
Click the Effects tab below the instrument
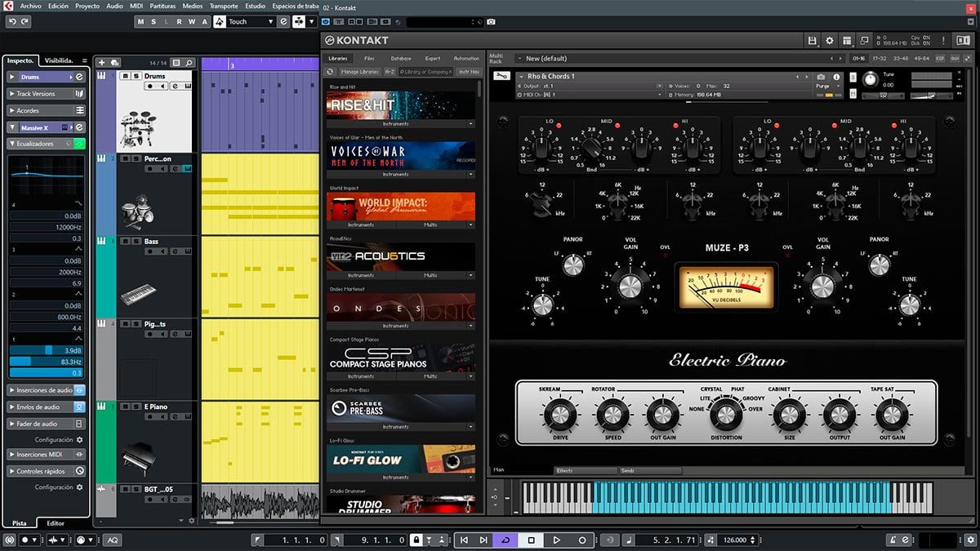pyautogui.click(x=586, y=471)
